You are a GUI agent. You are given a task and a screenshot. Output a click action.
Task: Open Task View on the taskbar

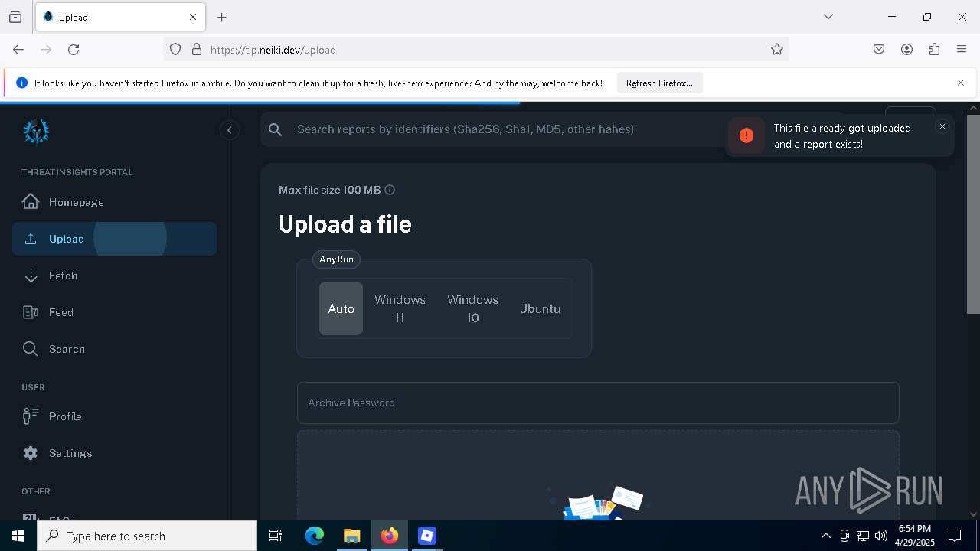click(x=276, y=536)
